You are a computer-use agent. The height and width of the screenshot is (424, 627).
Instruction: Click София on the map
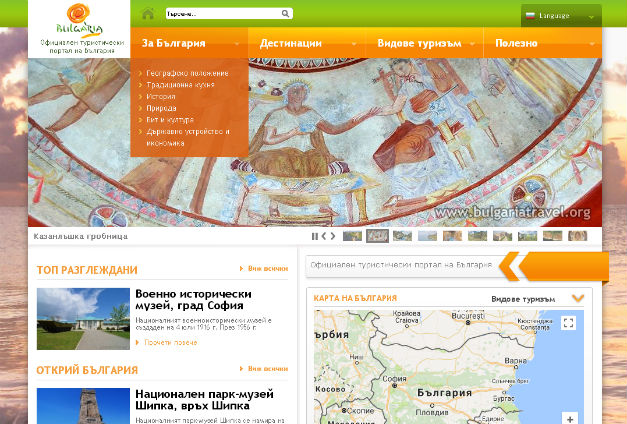(394, 378)
